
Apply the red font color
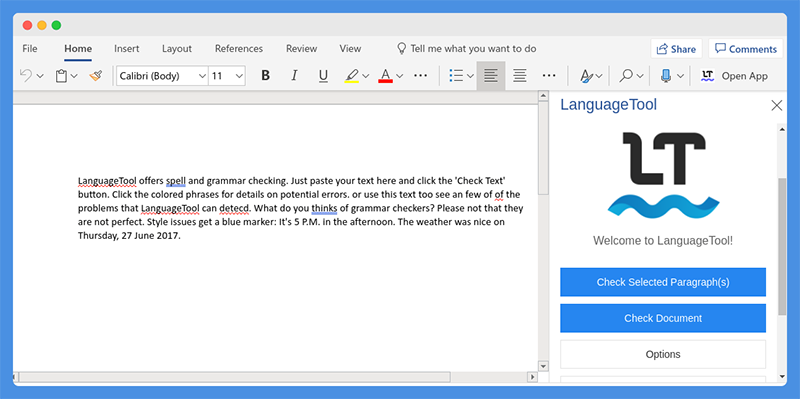click(x=385, y=76)
